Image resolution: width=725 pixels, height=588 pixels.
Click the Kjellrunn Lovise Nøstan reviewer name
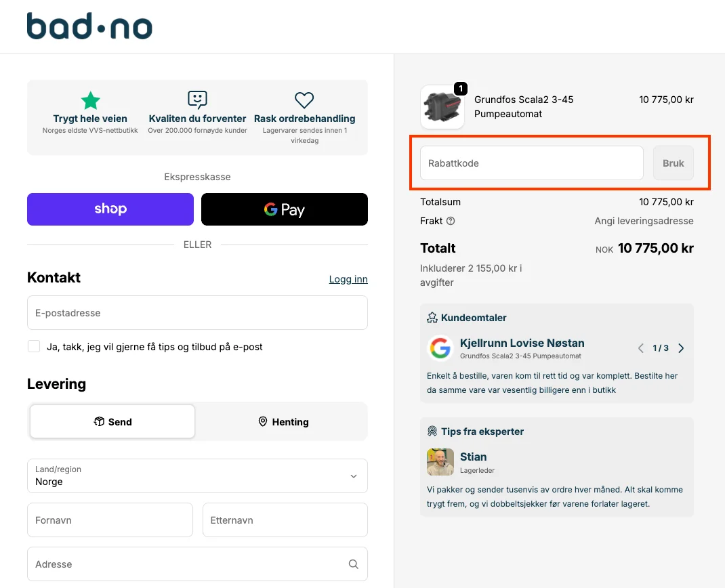tap(522, 343)
